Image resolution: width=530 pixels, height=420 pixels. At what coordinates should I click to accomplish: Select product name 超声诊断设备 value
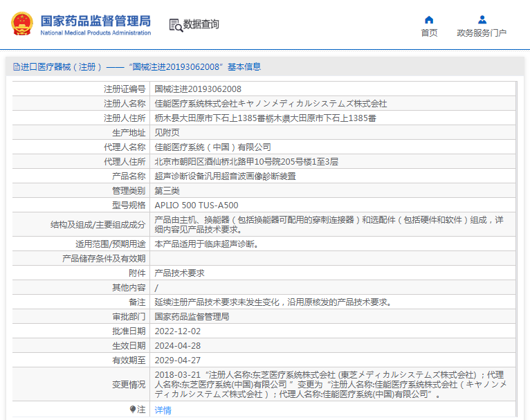(x=225, y=176)
